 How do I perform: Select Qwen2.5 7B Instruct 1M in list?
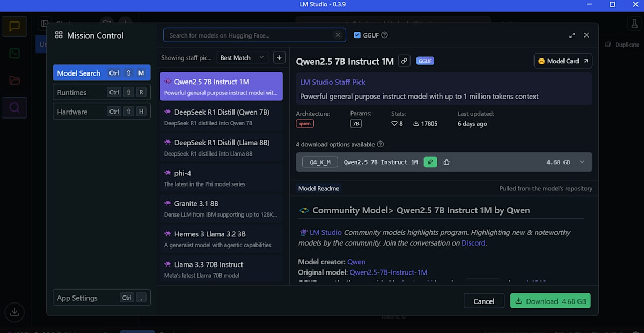pyautogui.click(x=221, y=86)
